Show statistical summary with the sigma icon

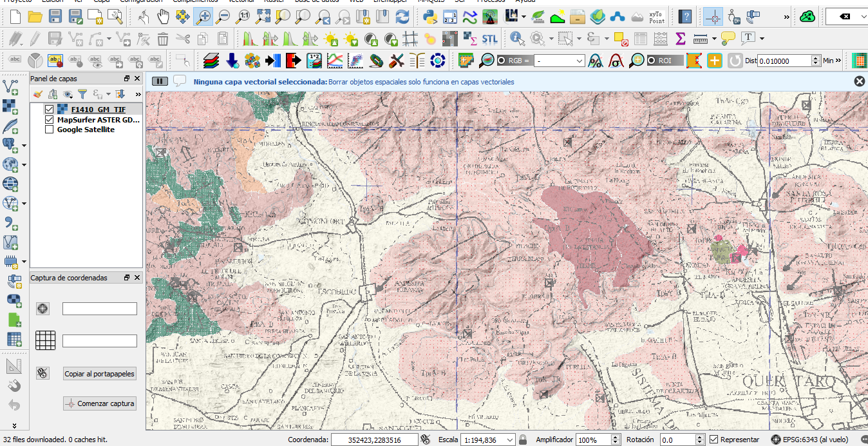[680, 39]
